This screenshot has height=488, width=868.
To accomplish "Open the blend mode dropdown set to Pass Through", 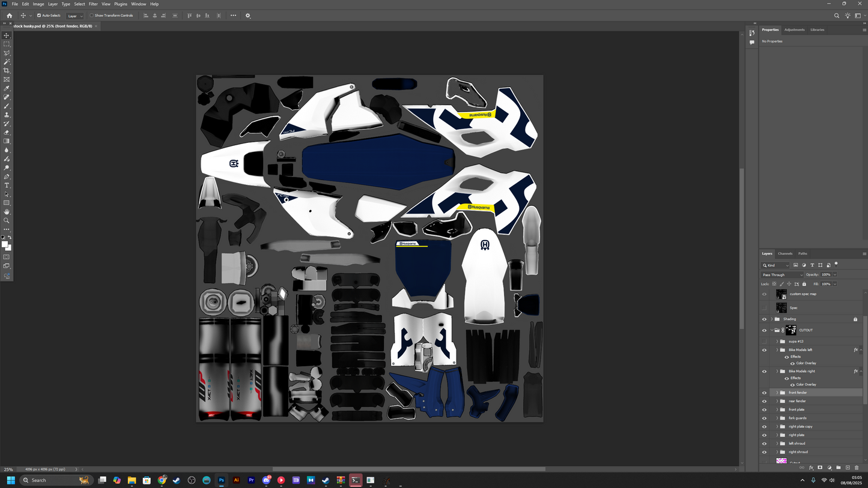I will tap(782, 274).
